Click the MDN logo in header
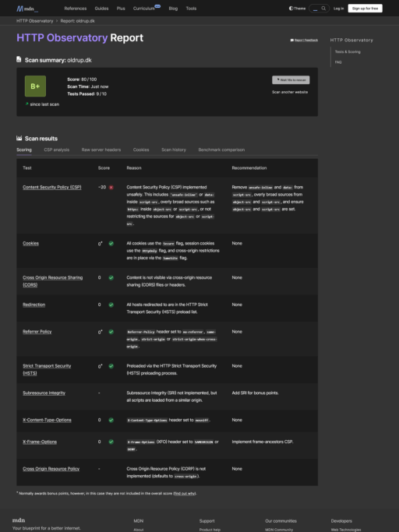This screenshot has height=532, width=399. tap(27, 9)
